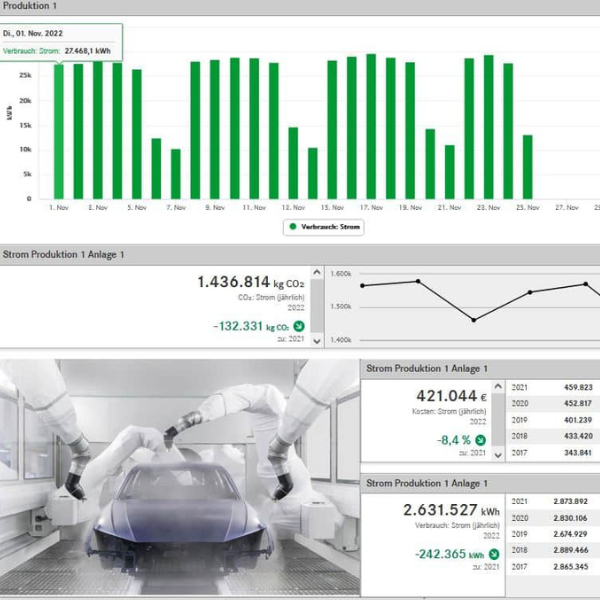The image size is (600, 600).
Task: Select the short bar above the 7. Nov label
Action: point(175,173)
